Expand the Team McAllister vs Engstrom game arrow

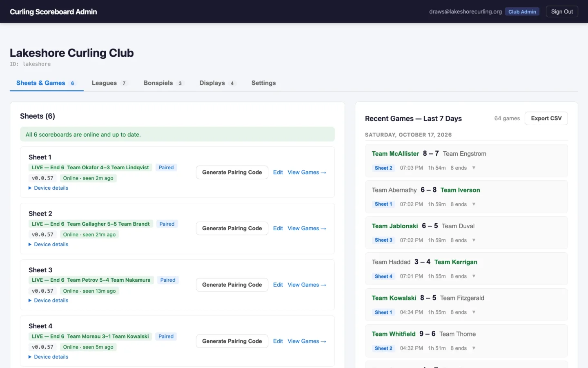point(474,168)
